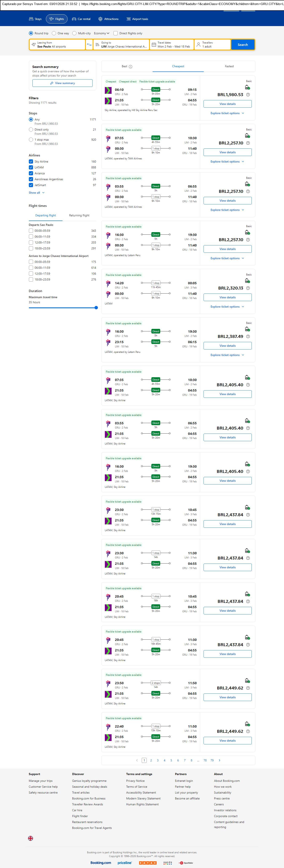The height and width of the screenshot is (868, 284).
Task: Open the Economy cabin class dropdown
Action: 101,33
